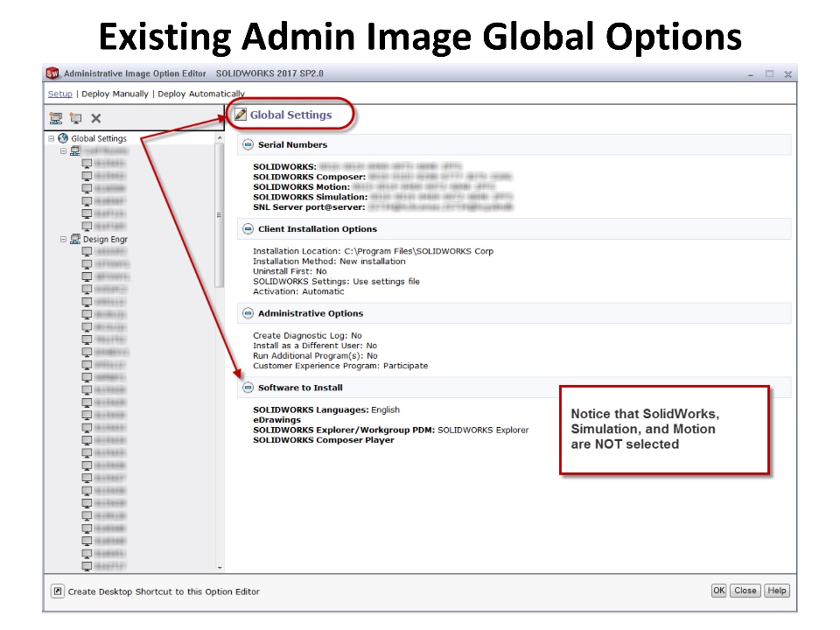Click the Activation: Automatic line
The image size is (840, 630).
298,291
